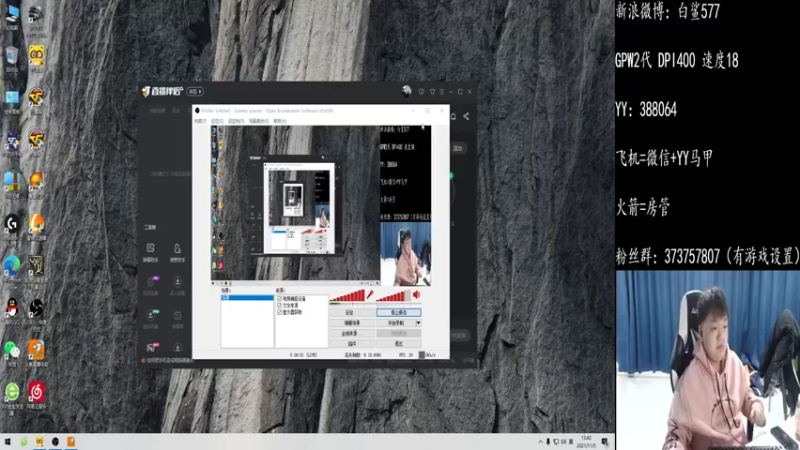
Task: Click the 设定 button in OBS controls
Action: [352, 312]
